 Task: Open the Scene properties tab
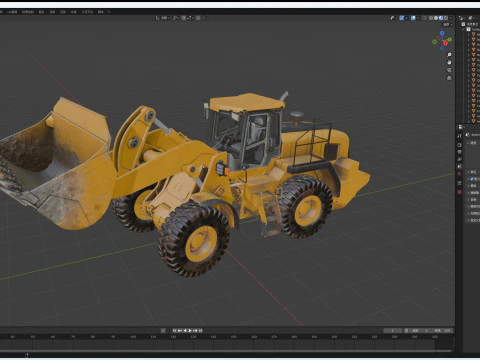(x=459, y=166)
